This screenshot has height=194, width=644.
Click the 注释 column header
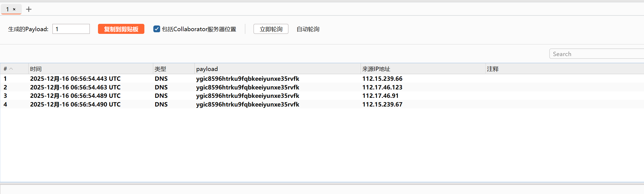[564, 69]
